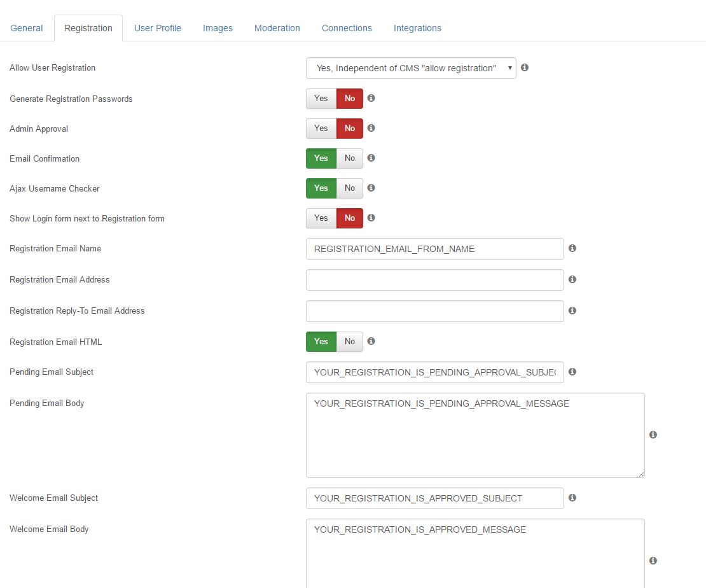Viewport: 706px width, 588px height.
Task: Click the Registration Reply-To Email Address field
Action: coord(435,311)
